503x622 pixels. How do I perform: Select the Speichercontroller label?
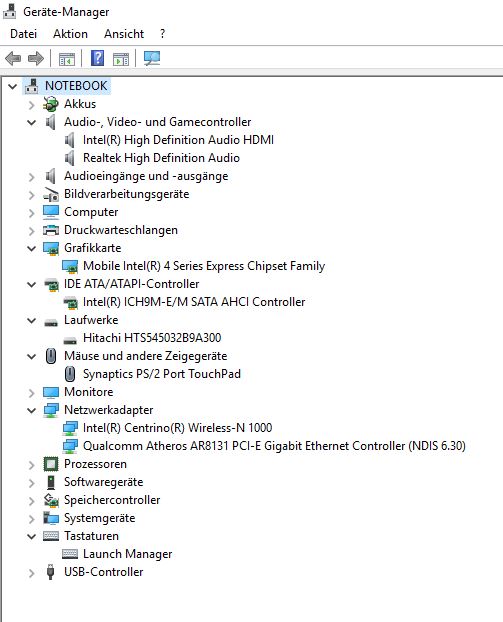coord(112,500)
